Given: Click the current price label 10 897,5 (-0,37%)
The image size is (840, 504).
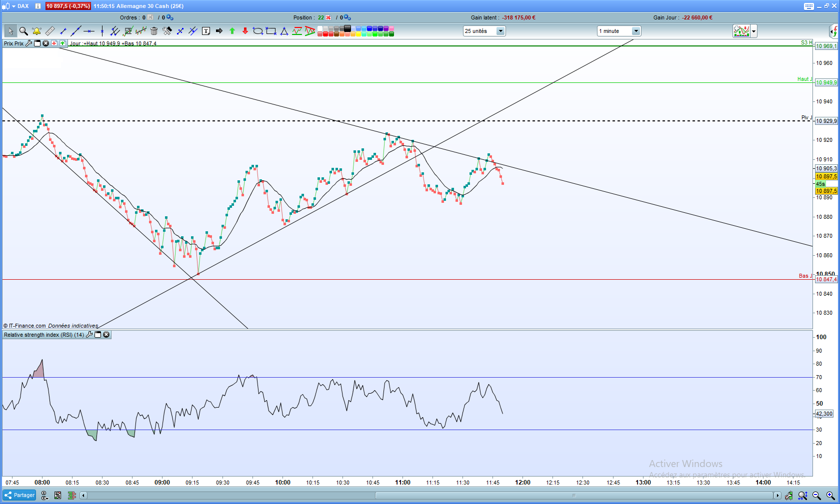Looking at the screenshot, I should coord(68,6).
